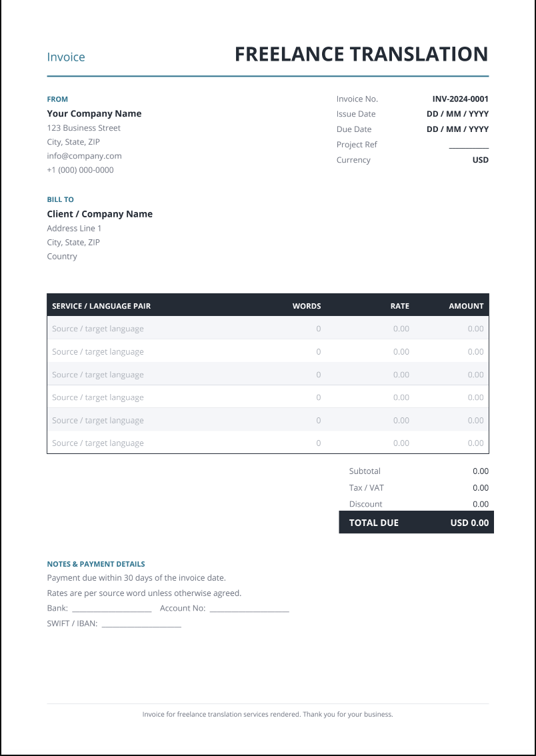Select the Issue Date DD / MM / YYYY field
Image resolution: width=536 pixels, height=756 pixels.
[457, 114]
